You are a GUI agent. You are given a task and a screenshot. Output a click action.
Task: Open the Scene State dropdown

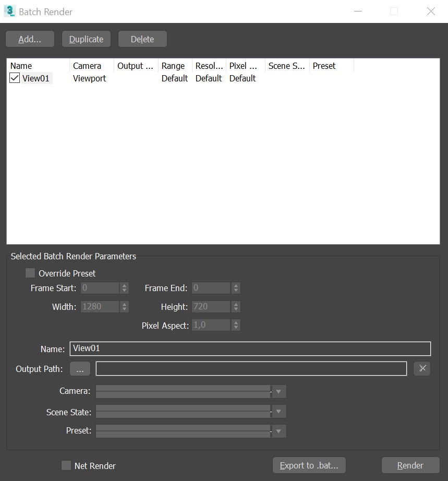coord(191,412)
